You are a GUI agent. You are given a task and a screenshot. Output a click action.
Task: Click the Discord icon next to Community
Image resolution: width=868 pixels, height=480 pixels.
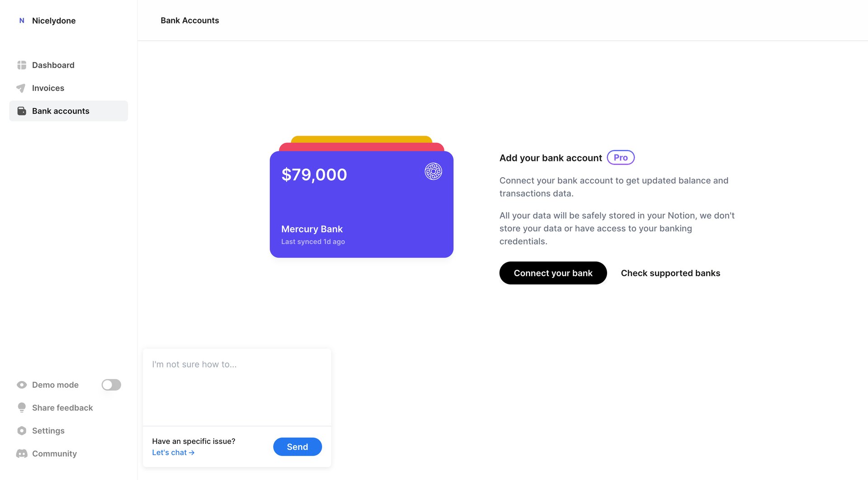21,453
